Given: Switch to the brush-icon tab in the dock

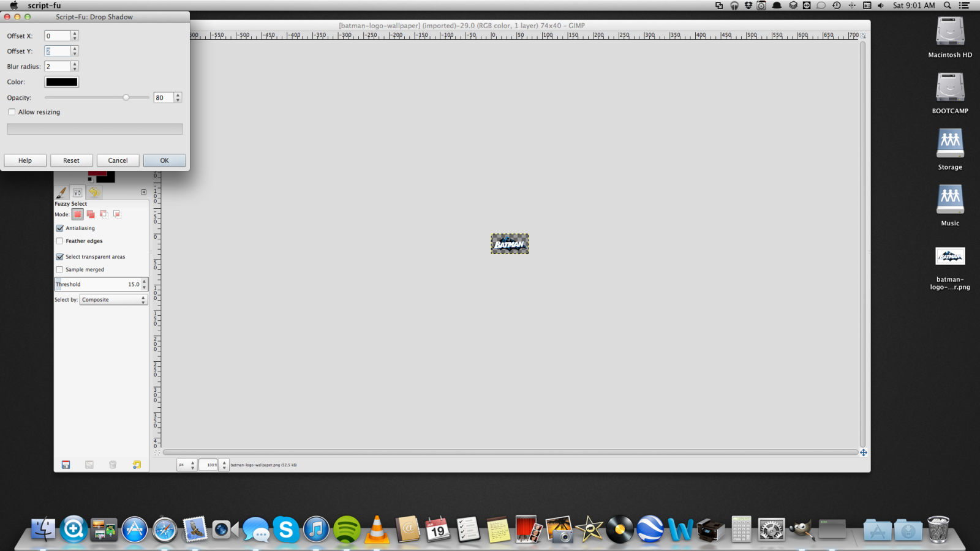Looking at the screenshot, I should click(61, 192).
